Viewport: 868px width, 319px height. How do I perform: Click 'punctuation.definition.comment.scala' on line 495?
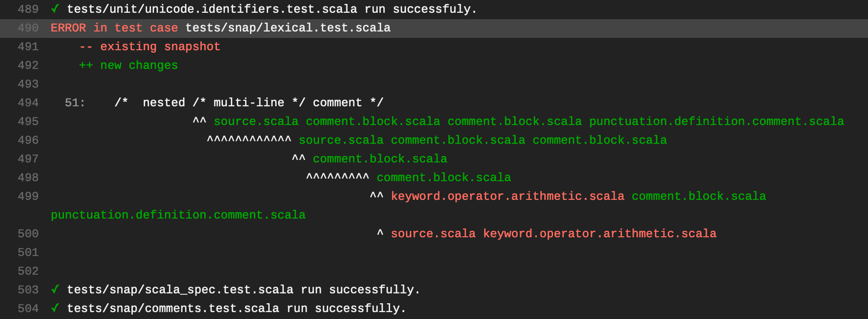click(x=716, y=122)
